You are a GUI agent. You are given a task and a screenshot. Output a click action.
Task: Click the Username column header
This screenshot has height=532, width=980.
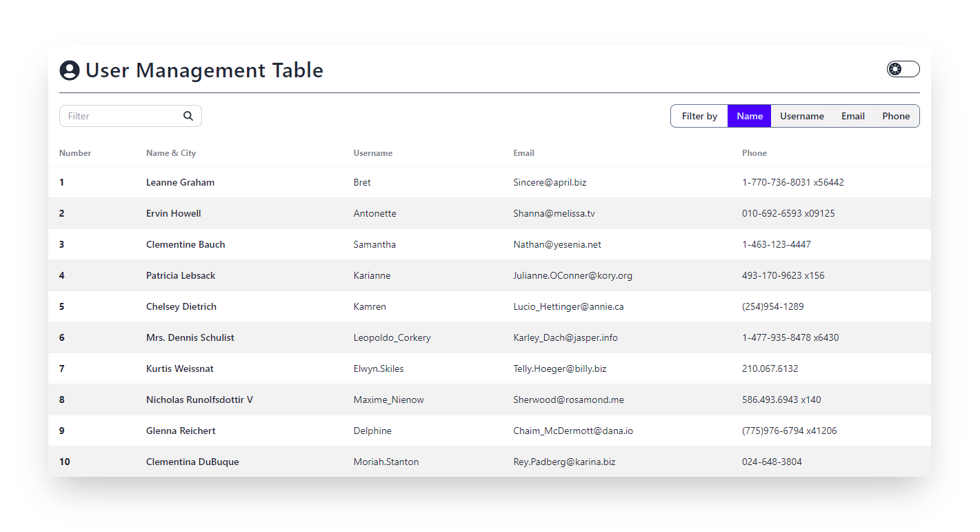click(373, 153)
